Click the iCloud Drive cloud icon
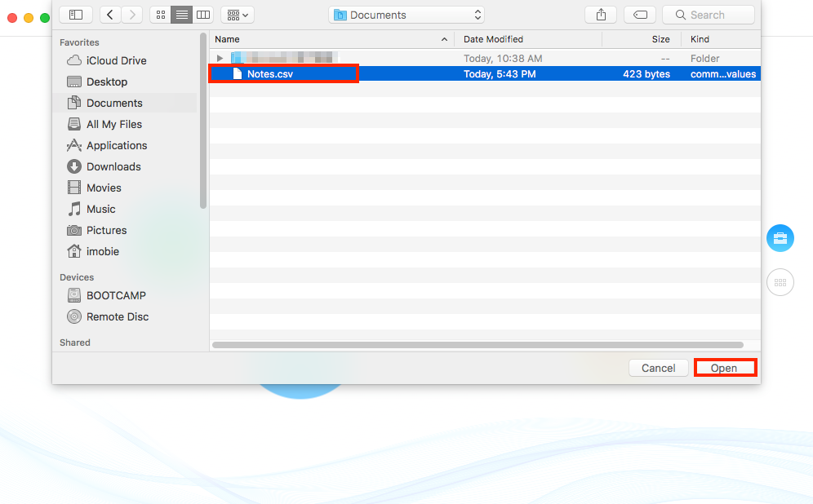This screenshot has width=813, height=504. (x=74, y=60)
